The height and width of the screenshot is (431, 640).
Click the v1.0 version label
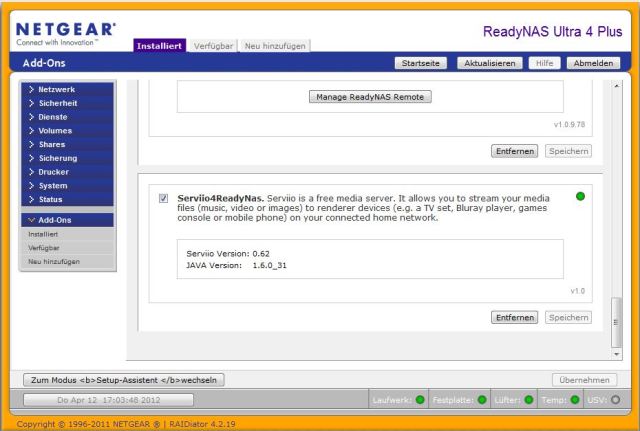[x=578, y=291]
